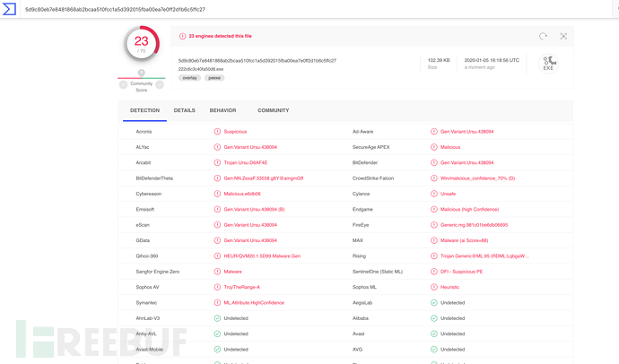The image size is (619, 364).
Task: Click the MAX detection warning icon
Action: pos(434,240)
